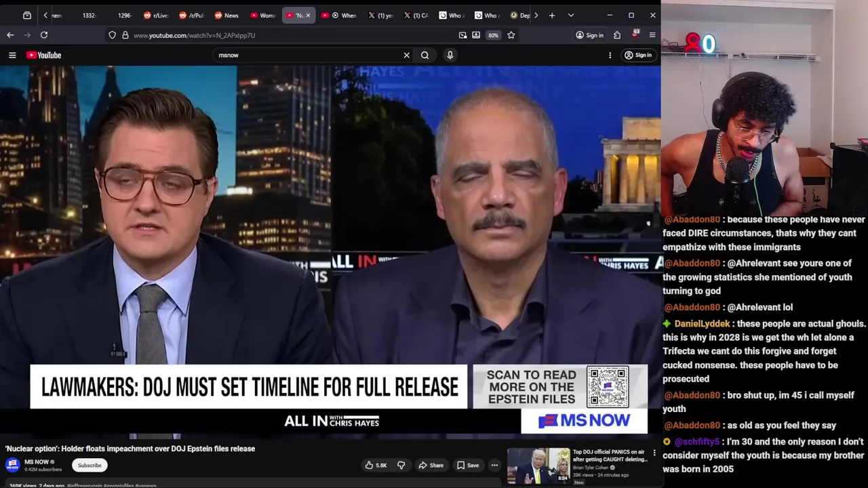
Task: Click the install app icon in address bar
Action: tap(476, 35)
